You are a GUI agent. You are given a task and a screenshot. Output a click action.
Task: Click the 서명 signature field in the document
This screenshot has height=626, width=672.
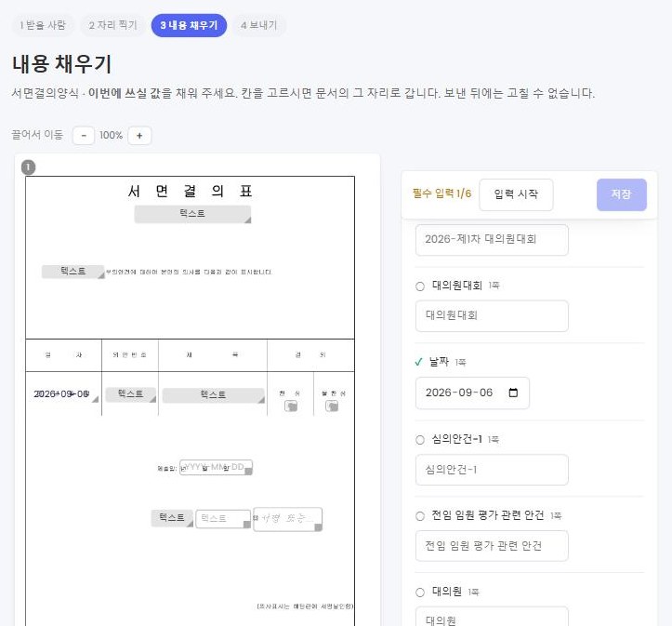[x=287, y=520]
